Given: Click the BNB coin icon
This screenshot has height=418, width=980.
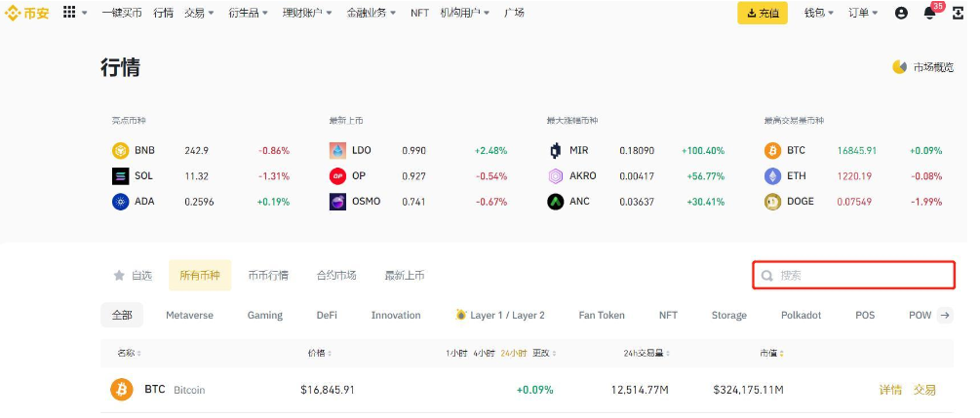Looking at the screenshot, I should pos(120,150).
